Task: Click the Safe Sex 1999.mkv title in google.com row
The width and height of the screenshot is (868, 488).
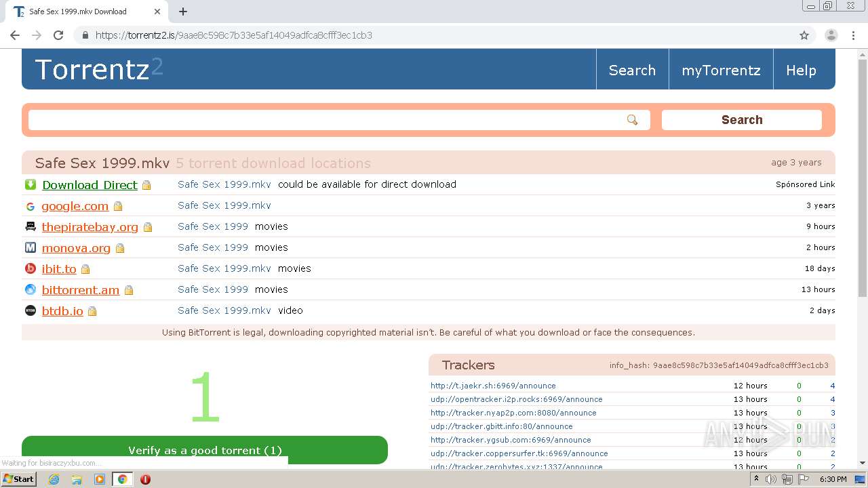Action: point(224,205)
